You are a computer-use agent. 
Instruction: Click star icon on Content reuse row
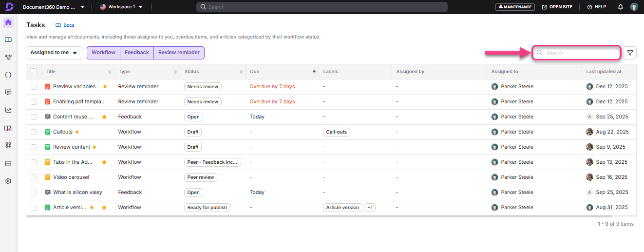point(104,117)
